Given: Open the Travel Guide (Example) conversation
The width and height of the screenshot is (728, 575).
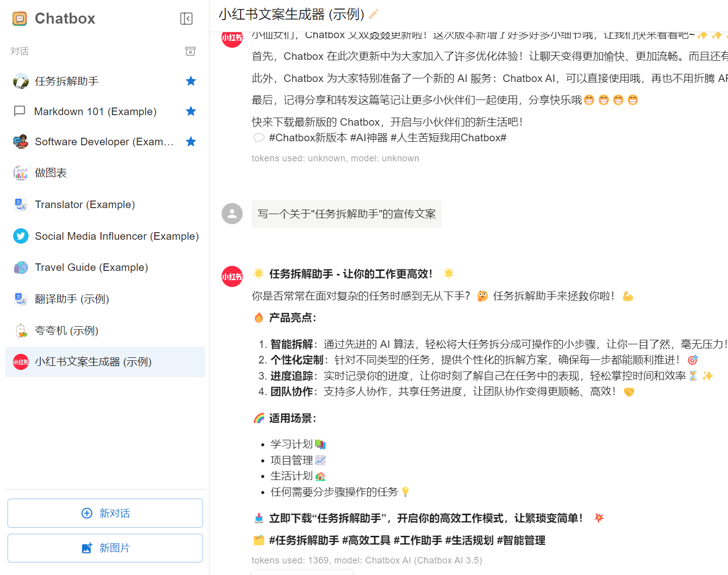Looking at the screenshot, I should click(x=105, y=267).
